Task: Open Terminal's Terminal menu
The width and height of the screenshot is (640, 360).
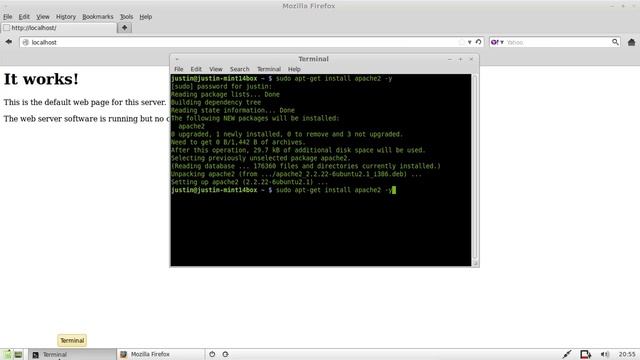Action: (269, 69)
